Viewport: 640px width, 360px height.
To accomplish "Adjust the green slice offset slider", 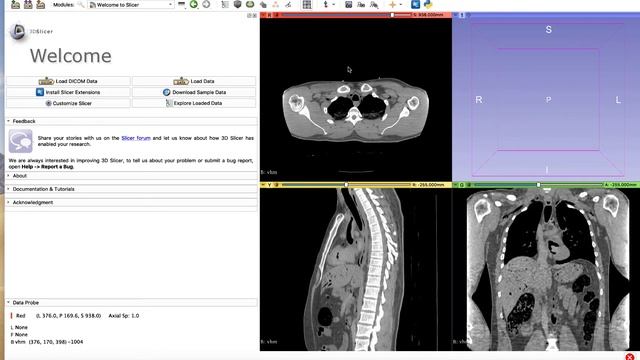I will point(538,185).
